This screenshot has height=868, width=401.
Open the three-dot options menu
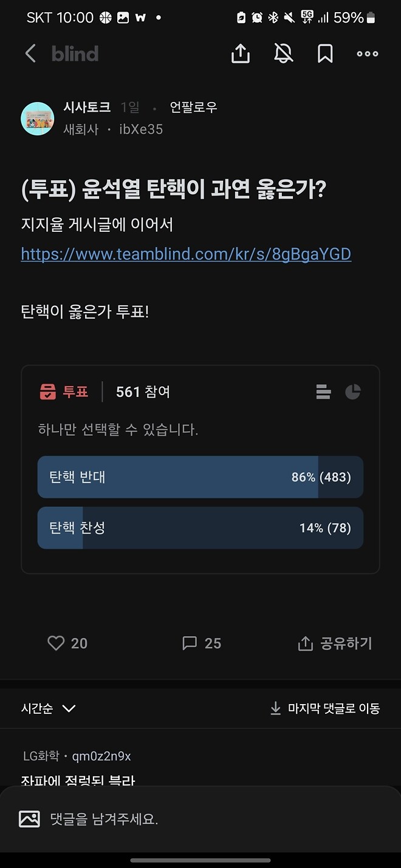367,54
